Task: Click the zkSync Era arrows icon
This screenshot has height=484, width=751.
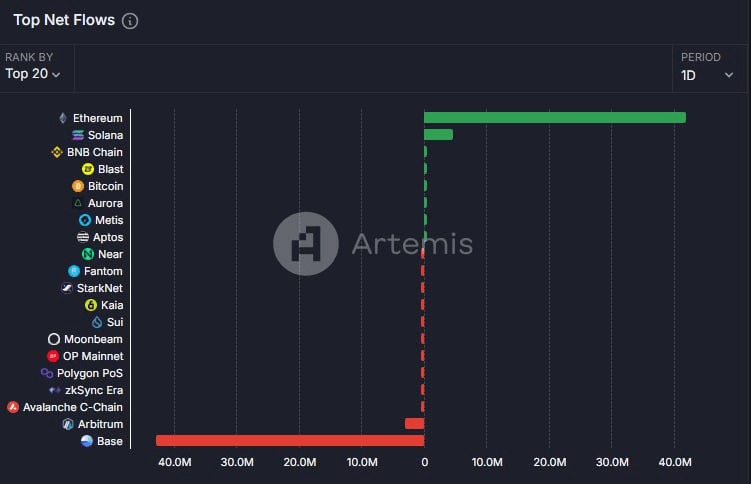Action: pos(55,390)
